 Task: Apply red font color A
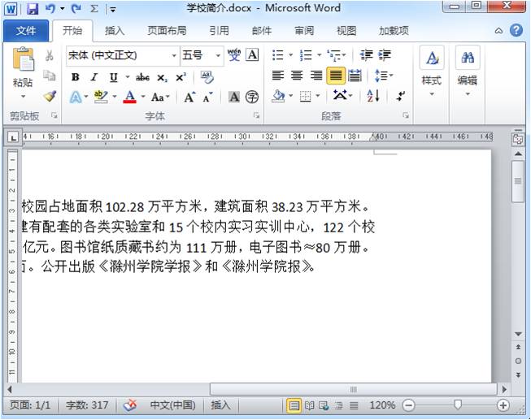point(129,97)
